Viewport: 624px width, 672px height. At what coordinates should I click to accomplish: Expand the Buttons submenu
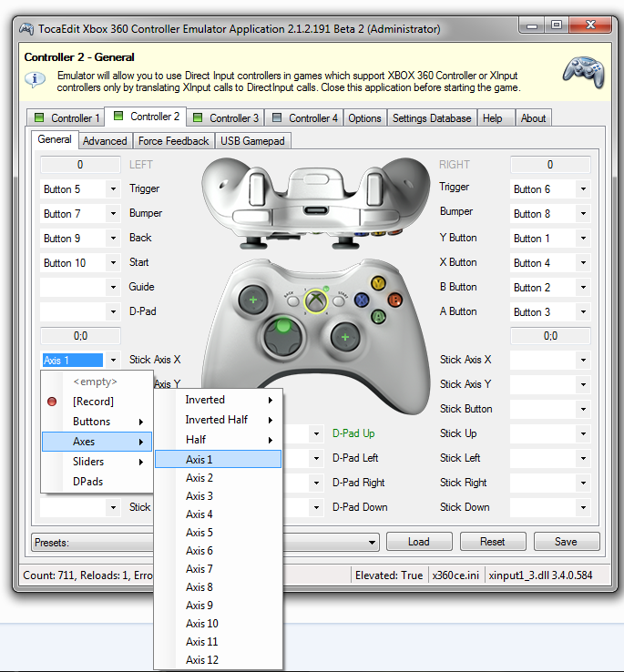point(97,422)
